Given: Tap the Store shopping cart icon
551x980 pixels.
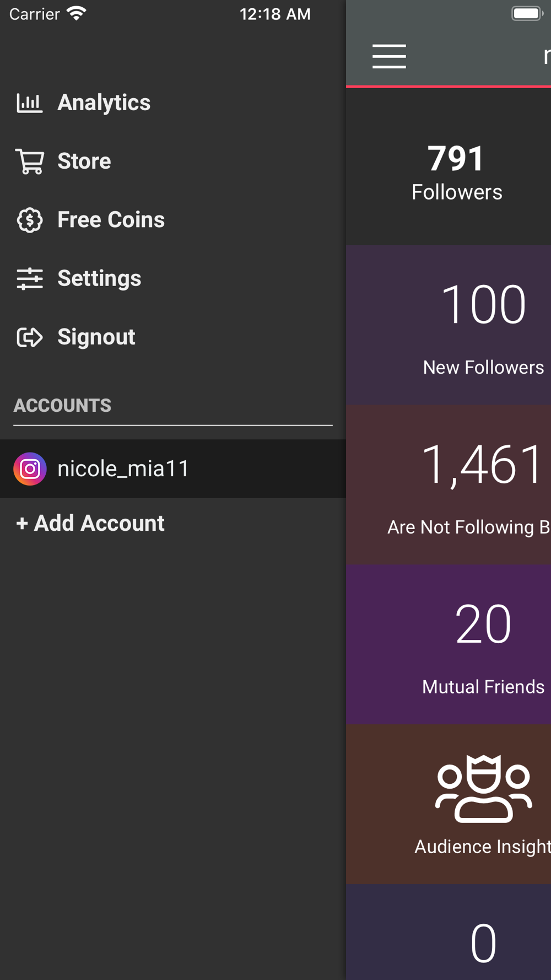Looking at the screenshot, I should (30, 161).
